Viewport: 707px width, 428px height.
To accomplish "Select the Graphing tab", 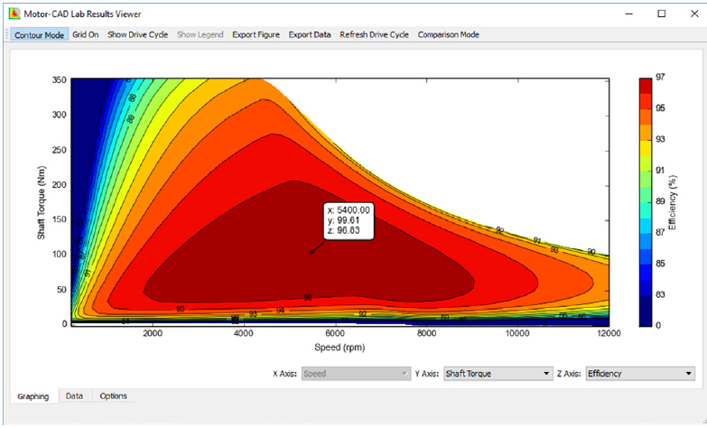I will coord(33,396).
